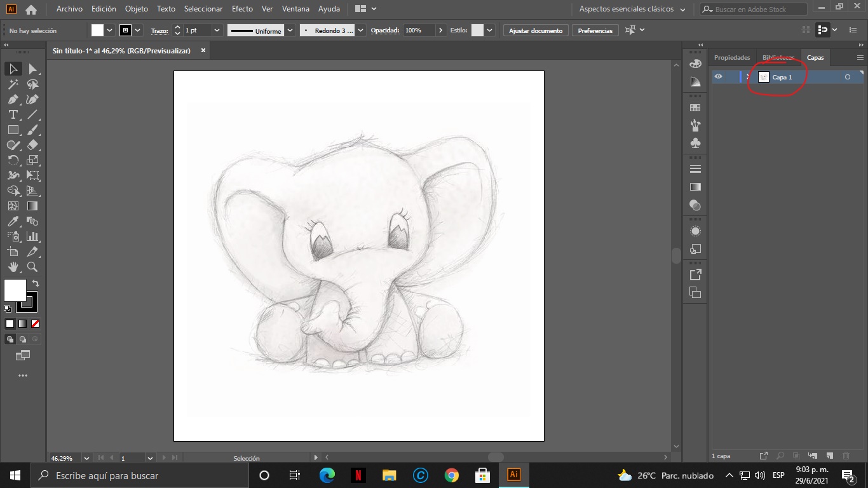Create a new layer in Capas panel
The image size is (868, 488).
click(x=829, y=456)
